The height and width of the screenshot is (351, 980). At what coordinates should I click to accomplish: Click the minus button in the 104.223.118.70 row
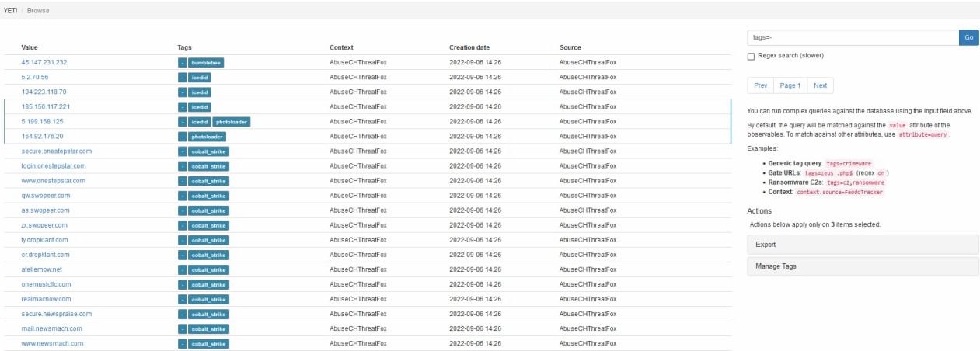pos(183,92)
